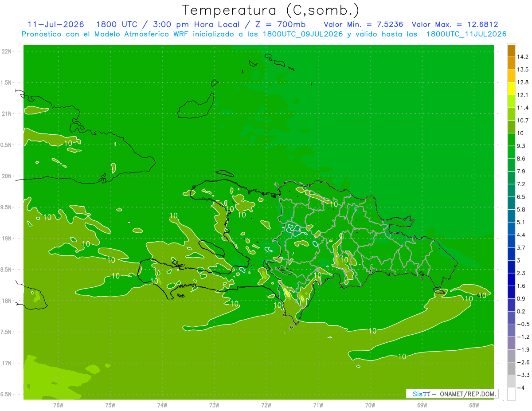This screenshot has width=532, height=411.
Task: Pick the white swatch below -4
Action: click(x=511, y=394)
